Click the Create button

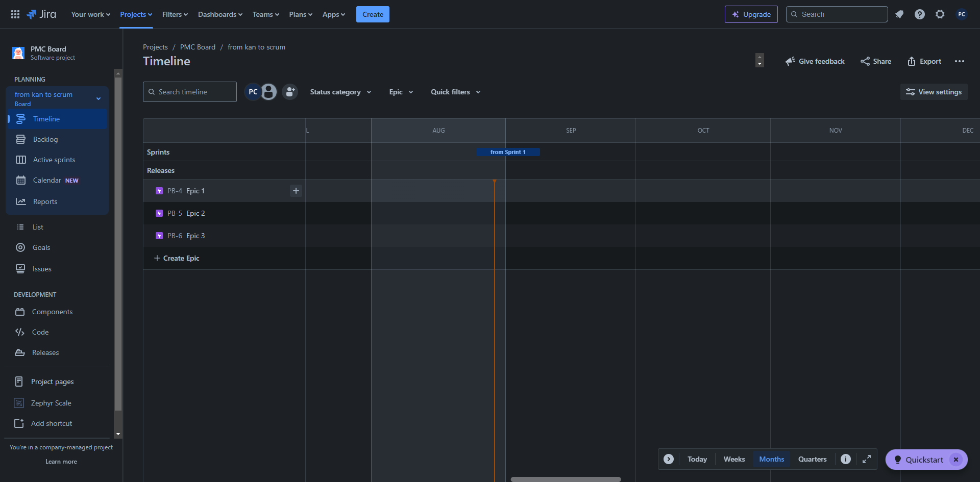point(373,14)
